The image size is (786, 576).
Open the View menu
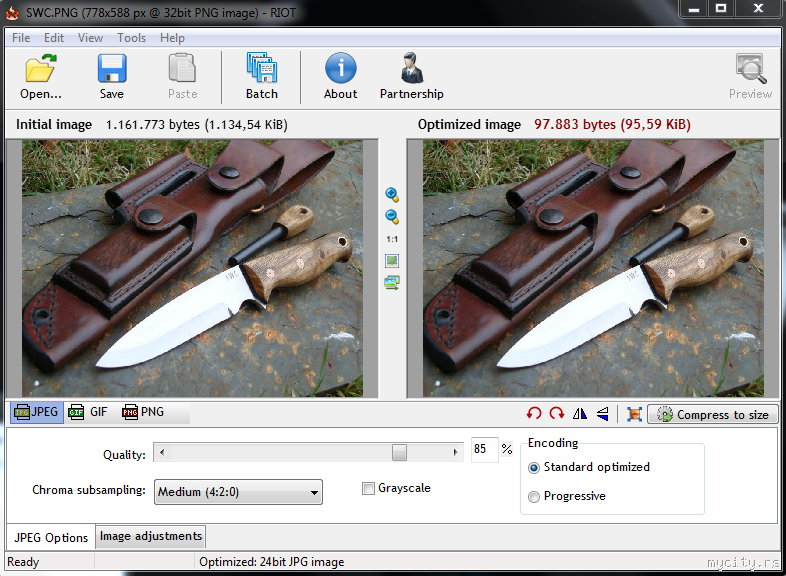pos(90,38)
